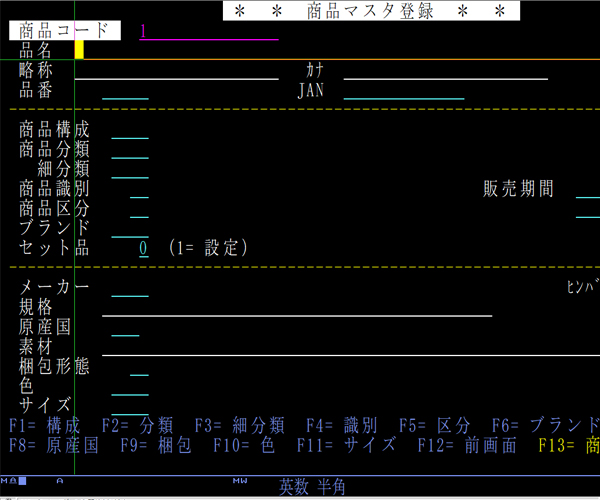Focus the 規格 input field

pyautogui.click(x=296, y=308)
